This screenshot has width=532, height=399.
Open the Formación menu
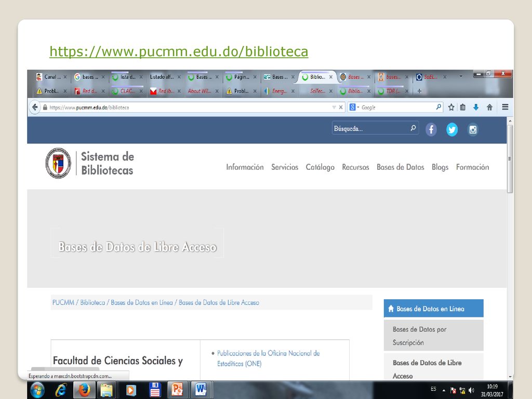point(472,167)
